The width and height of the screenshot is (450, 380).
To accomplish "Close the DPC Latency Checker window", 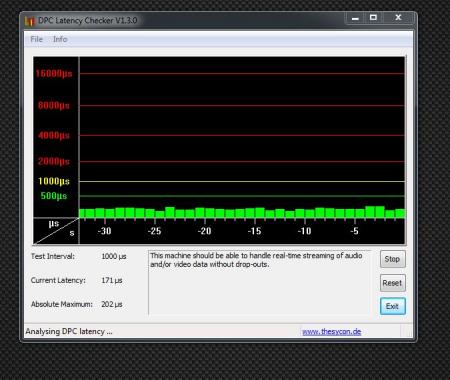I will point(398,18).
